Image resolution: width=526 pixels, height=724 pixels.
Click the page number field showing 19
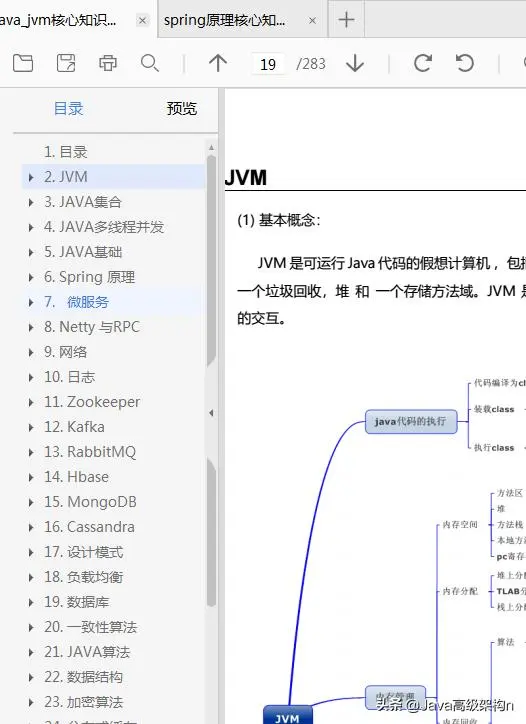click(x=268, y=64)
